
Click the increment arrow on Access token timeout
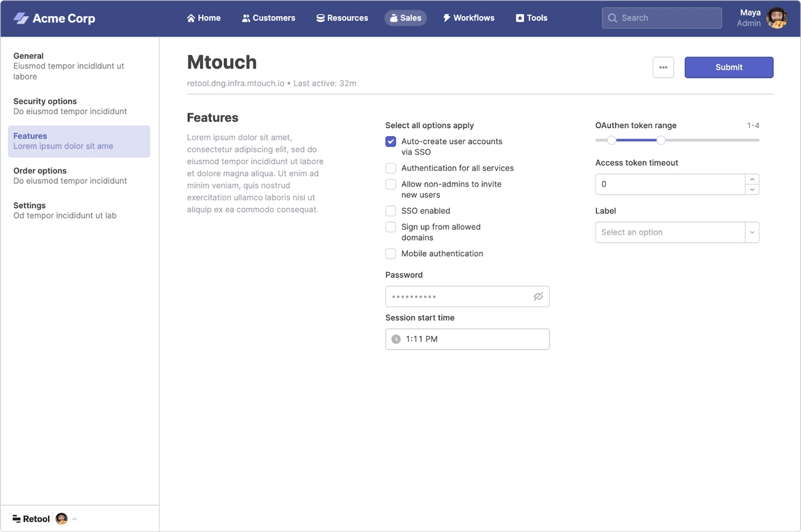click(752, 178)
